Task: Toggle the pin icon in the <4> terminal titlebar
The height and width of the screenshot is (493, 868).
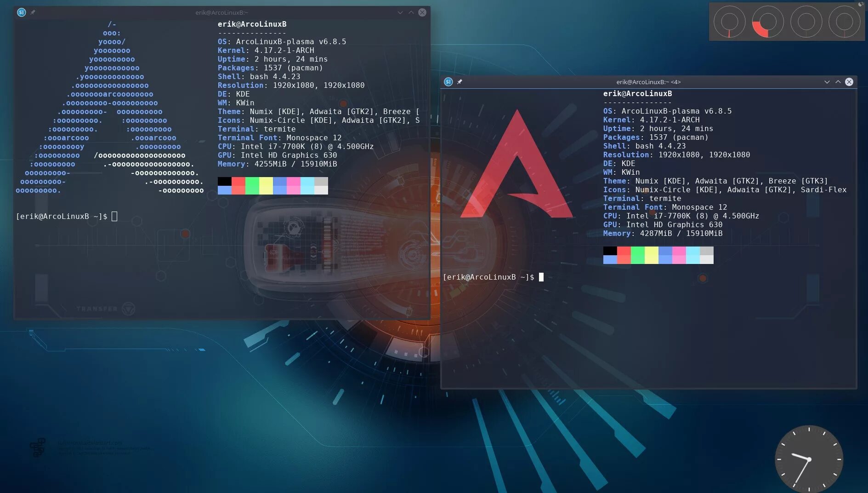Action: (x=460, y=82)
